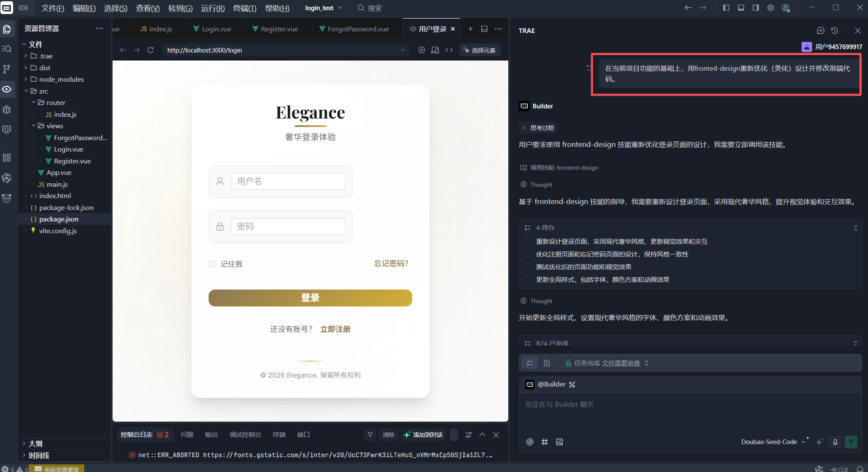Expand the node_modules folder
Viewport: 868px width, 472px height.
(61, 79)
